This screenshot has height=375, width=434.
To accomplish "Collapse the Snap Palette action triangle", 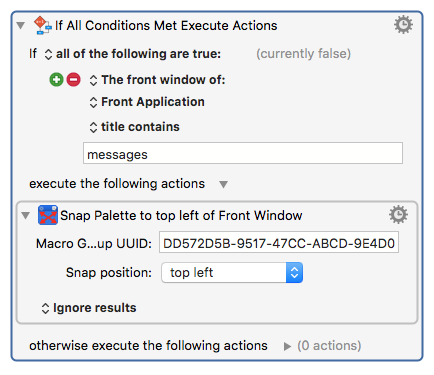I will point(25,216).
